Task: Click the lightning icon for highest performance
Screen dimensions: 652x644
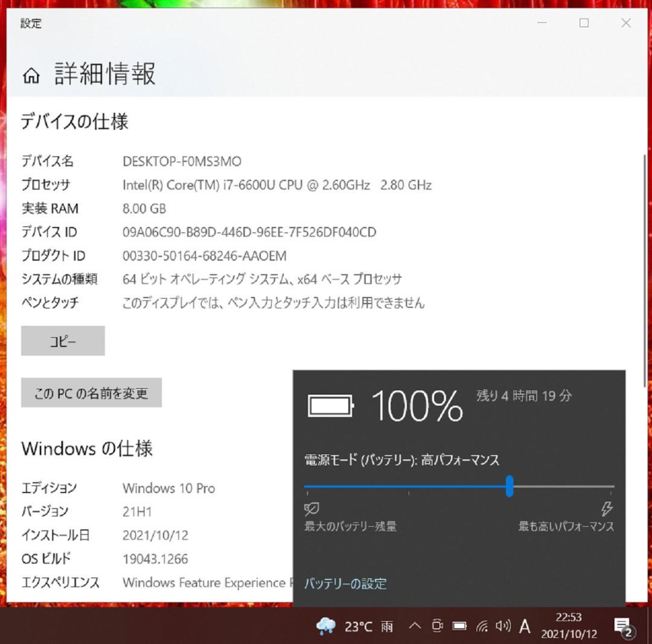Action: 607,510
